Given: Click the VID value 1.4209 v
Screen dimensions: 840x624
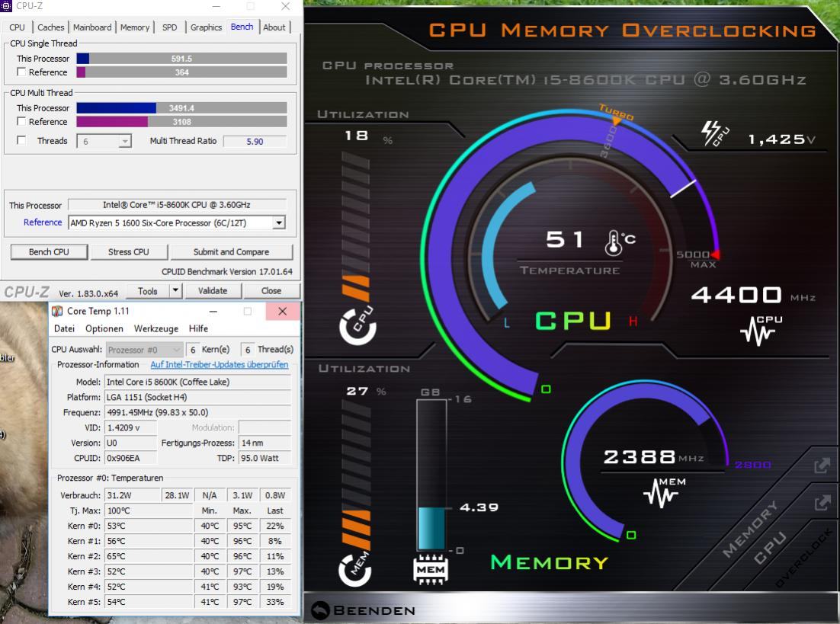Looking at the screenshot, I should 130,427.
